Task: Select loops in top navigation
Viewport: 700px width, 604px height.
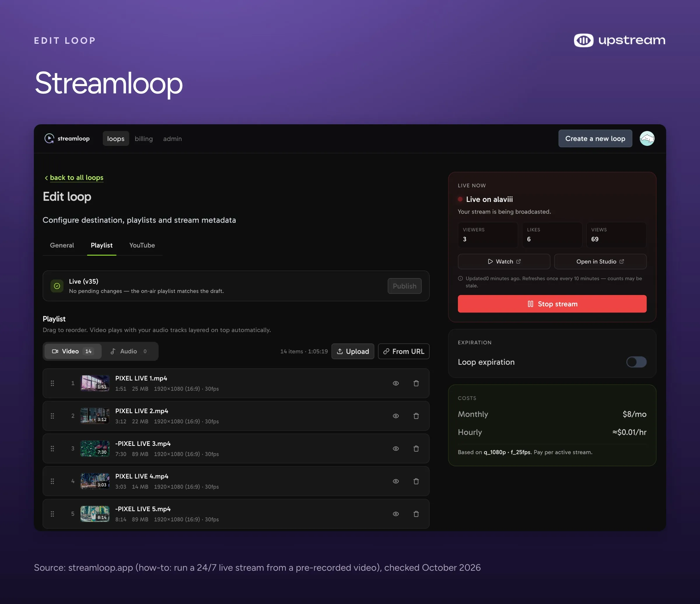Action: pos(116,139)
